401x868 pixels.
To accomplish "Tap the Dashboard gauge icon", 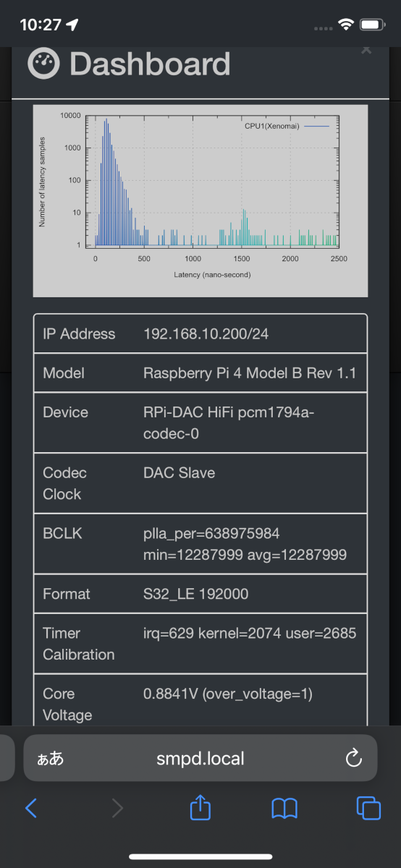I will coord(43,64).
